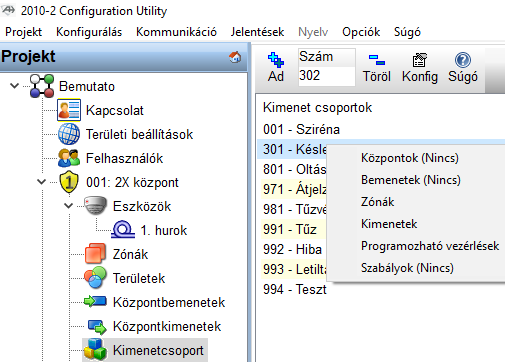Select the 971 output group row
The image size is (505, 362).
(295, 189)
